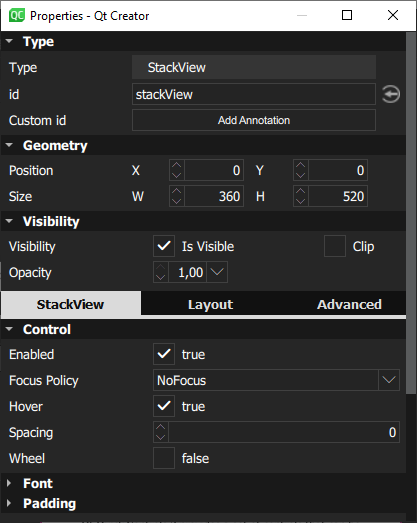Screen dimensions: 417x523
Task: Decrease the Height with down arrow
Action: 301,201
